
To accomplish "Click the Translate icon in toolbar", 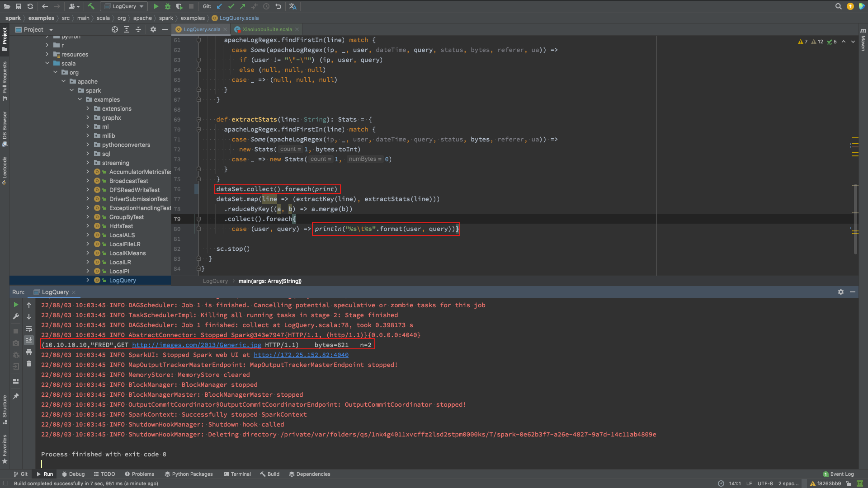I will (293, 6).
